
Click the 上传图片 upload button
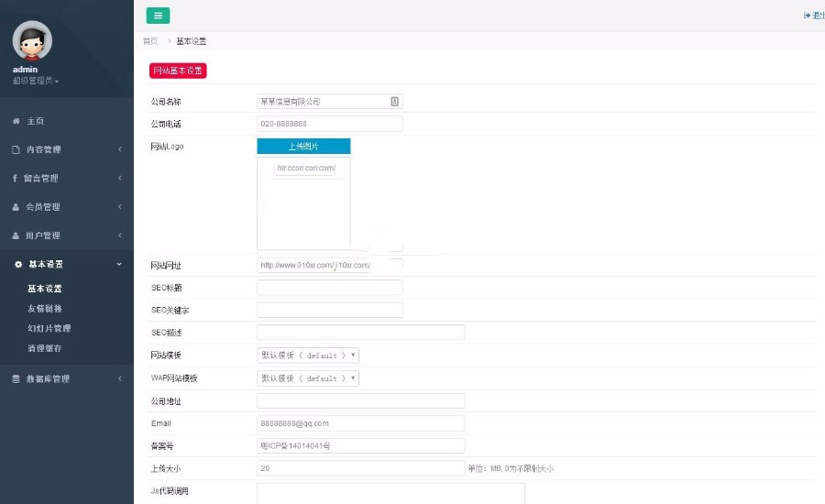303,147
